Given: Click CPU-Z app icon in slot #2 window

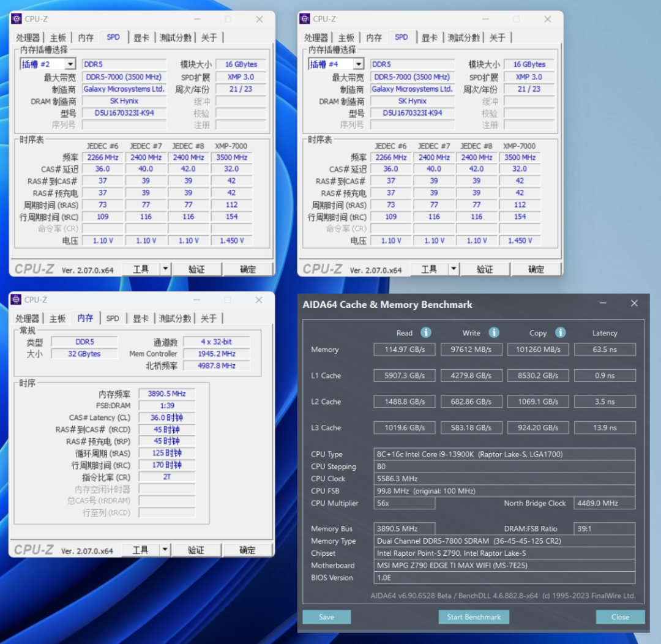Looking at the screenshot, I should point(17,18).
